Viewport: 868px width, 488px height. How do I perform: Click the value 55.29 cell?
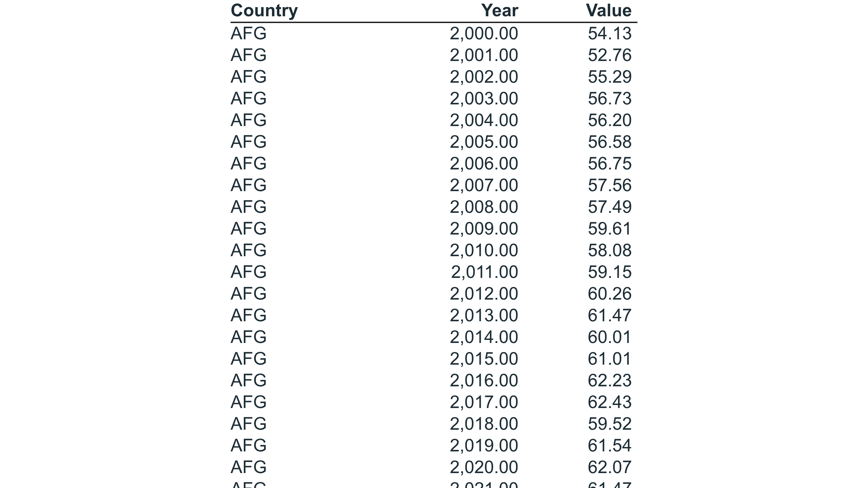click(x=610, y=77)
